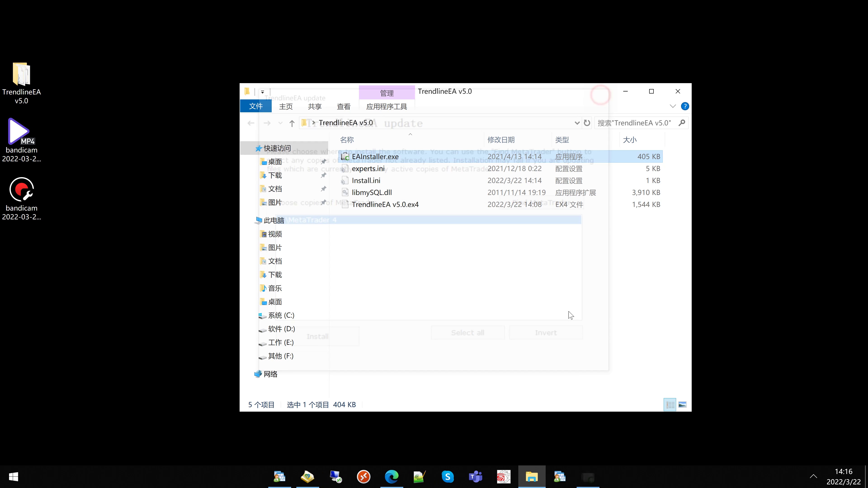This screenshot has height=488, width=868.
Task: Open the 文件 ribbon menu
Action: point(255,106)
